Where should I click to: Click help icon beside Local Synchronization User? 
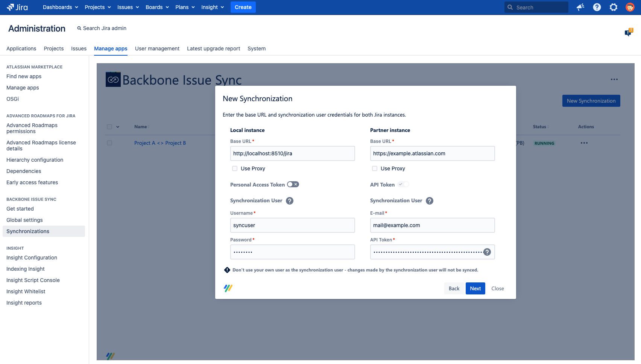290,201
